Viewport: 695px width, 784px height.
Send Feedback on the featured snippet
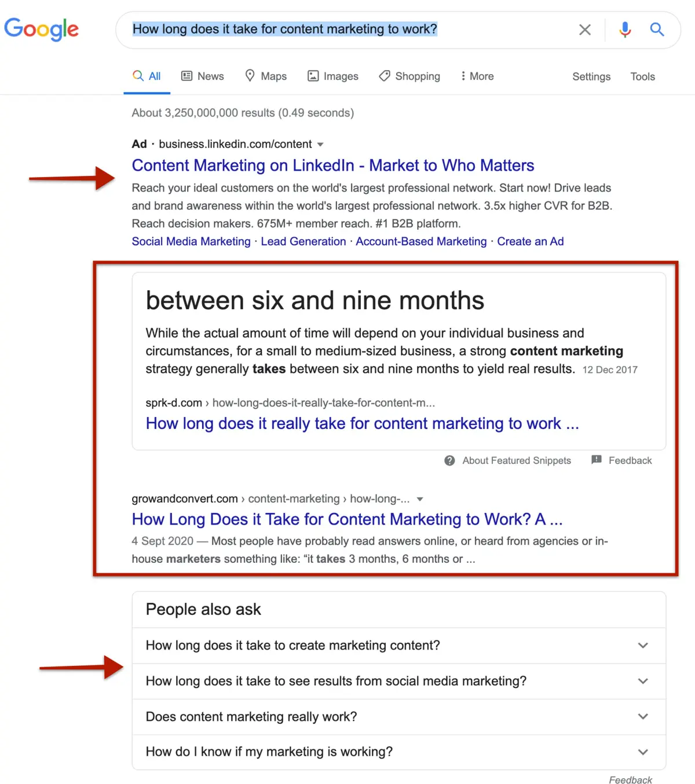(630, 460)
